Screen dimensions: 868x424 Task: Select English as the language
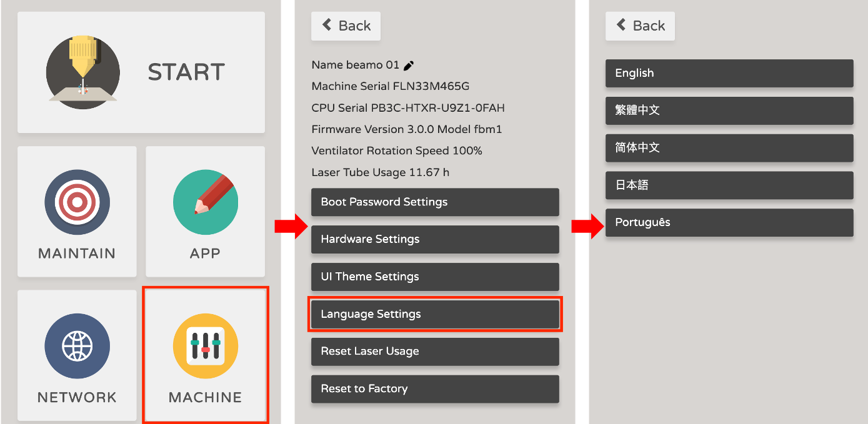point(729,73)
